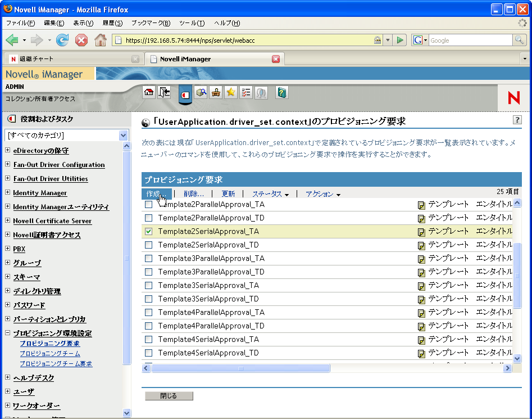Open the Fan-Out Driver Utilities link
The height and width of the screenshot is (419, 532).
(51, 179)
